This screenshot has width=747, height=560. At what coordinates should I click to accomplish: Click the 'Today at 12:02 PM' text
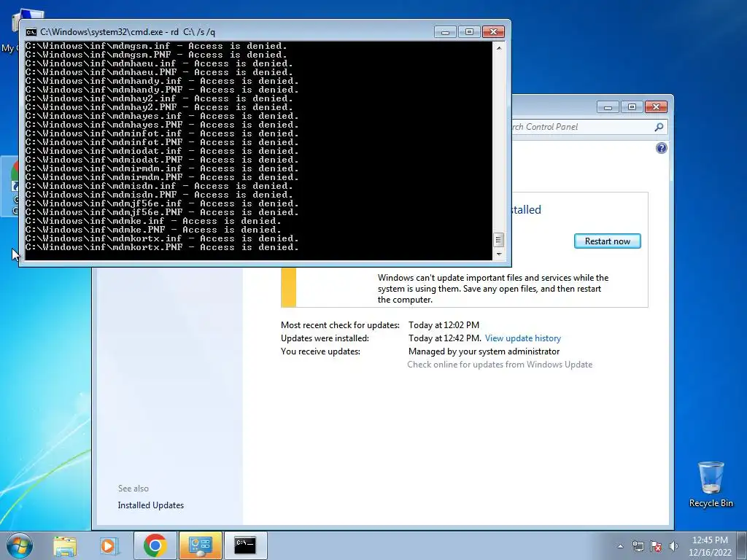[x=444, y=325]
